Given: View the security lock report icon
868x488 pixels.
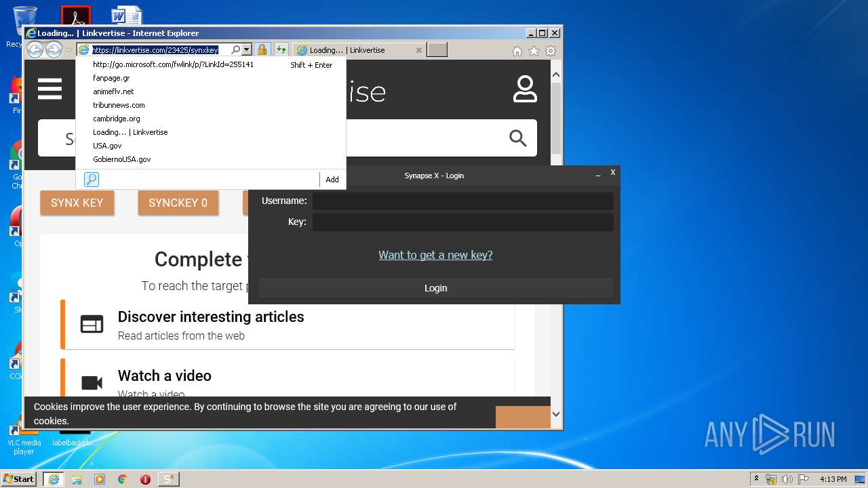Looking at the screenshot, I should [x=262, y=50].
